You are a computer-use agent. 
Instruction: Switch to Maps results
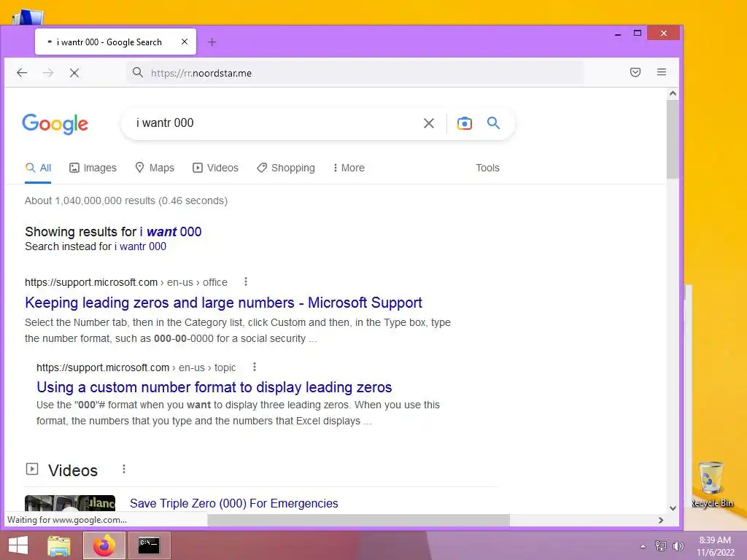[155, 168]
